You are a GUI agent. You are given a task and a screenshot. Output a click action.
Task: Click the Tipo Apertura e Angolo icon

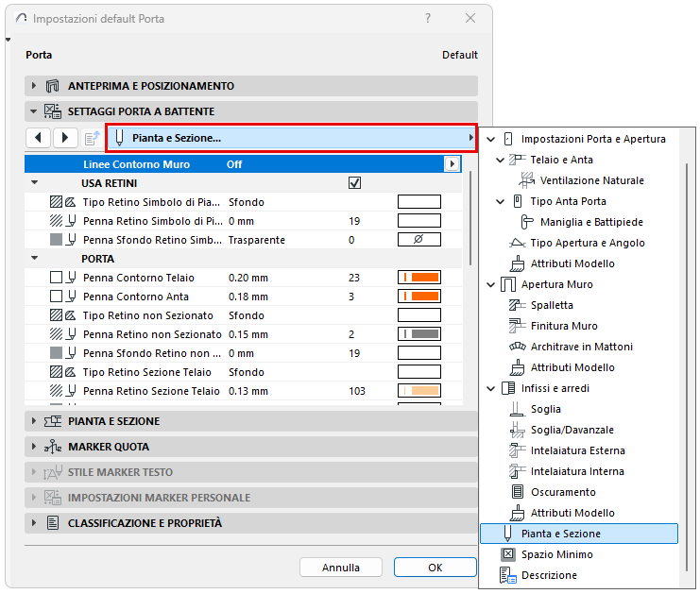tap(517, 243)
